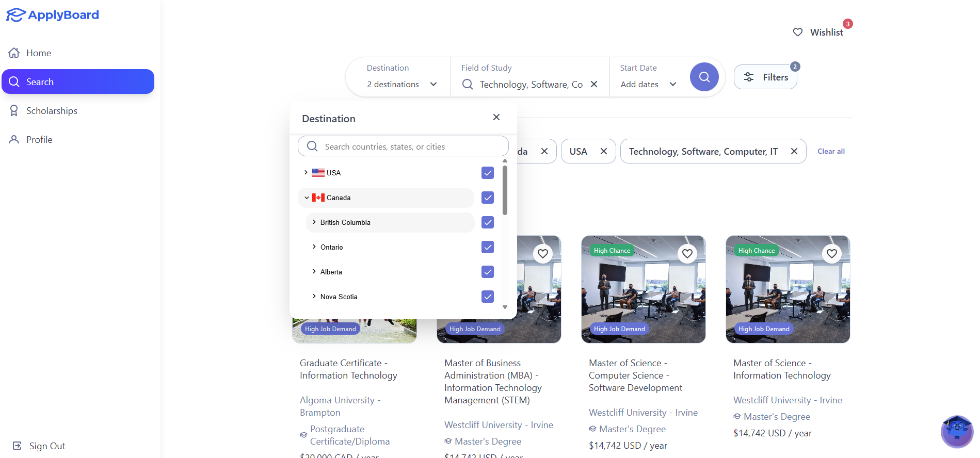Remove the USA filter chip
The height and width of the screenshot is (458, 980).
604,151
